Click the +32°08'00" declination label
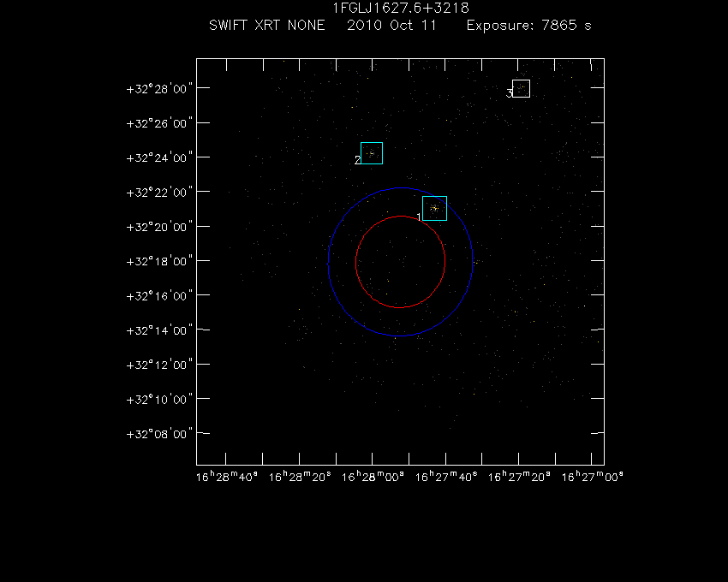The height and width of the screenshot is (582, 728). pyautogui.click(x=159, y=434)
